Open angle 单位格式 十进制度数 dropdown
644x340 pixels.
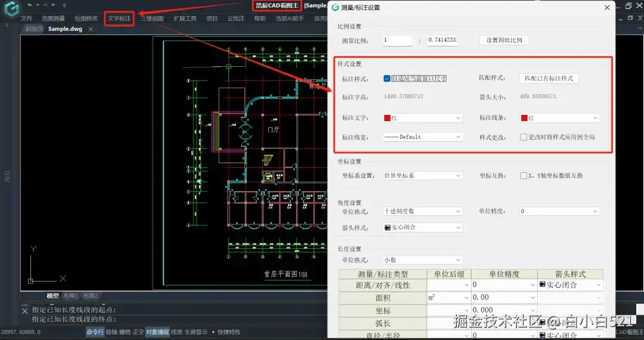[423, 211]
